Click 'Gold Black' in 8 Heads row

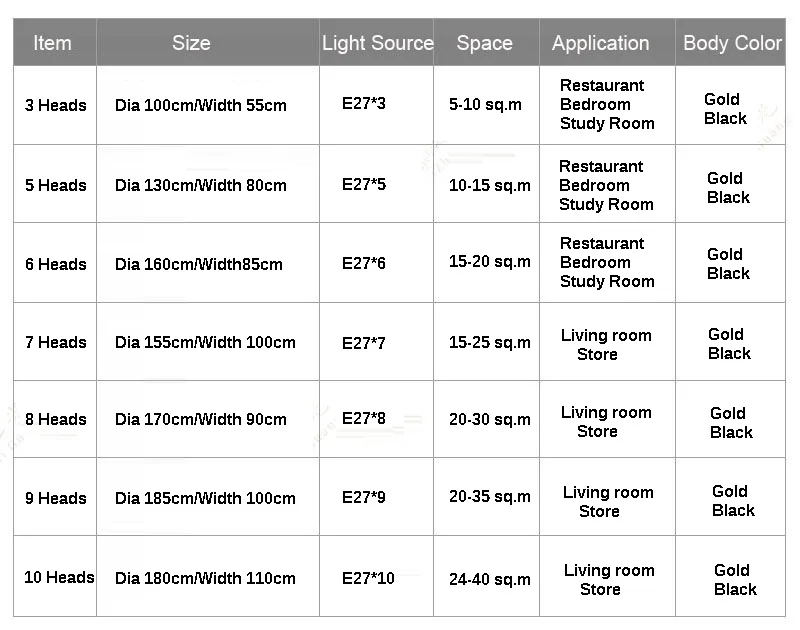click(x=731, y=419)
